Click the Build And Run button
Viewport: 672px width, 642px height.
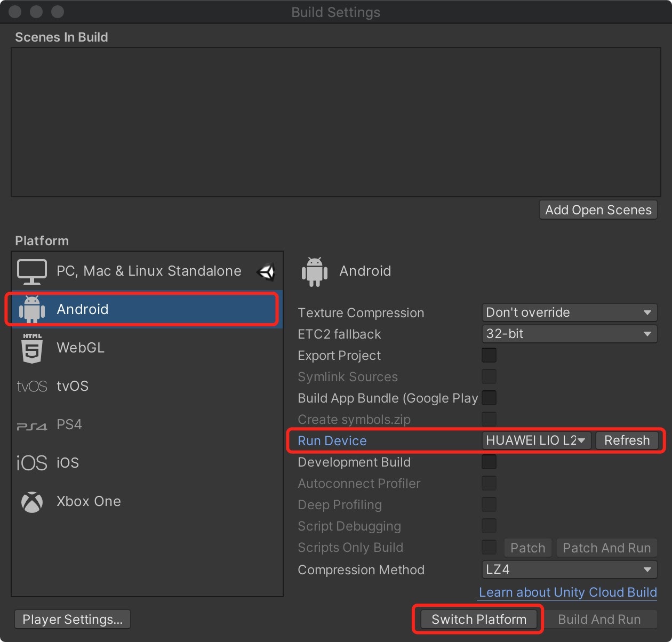(599, 620)
